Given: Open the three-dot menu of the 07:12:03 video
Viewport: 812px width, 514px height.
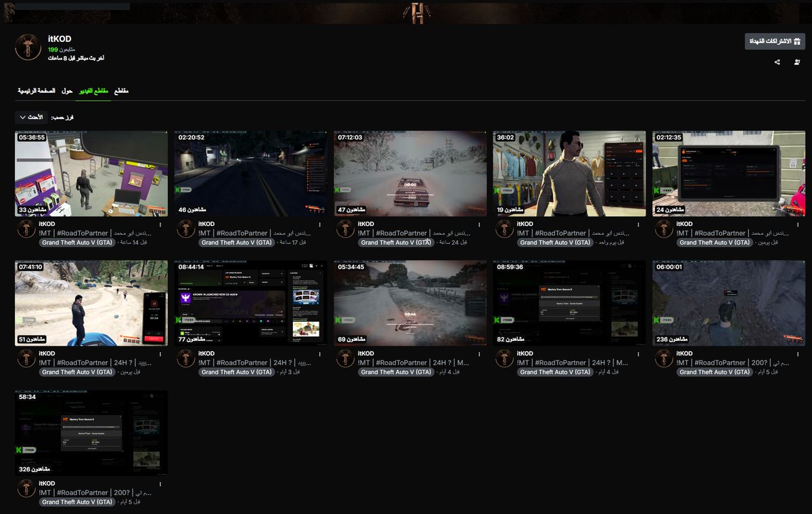Looking at the screenshot, I should point(479,225).
